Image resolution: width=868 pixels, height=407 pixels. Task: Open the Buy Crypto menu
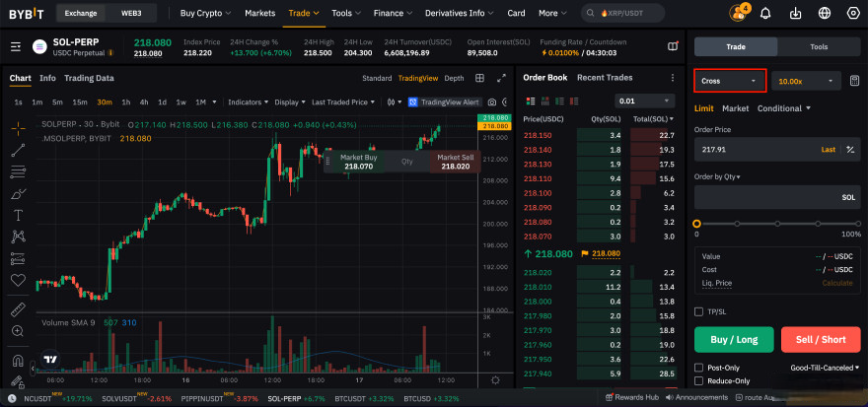(205, 13)
